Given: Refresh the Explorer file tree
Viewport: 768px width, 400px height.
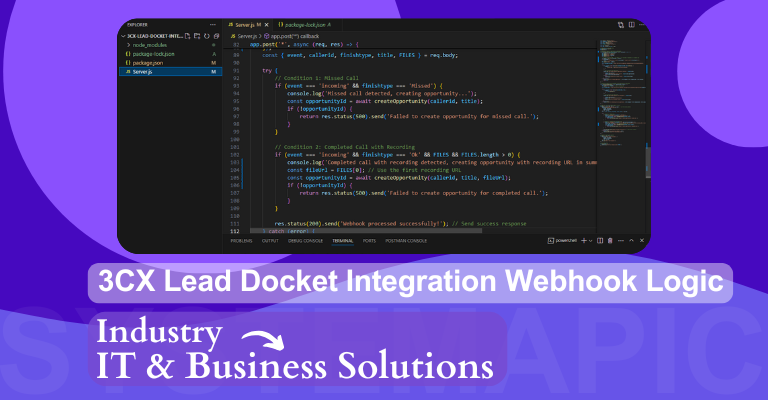Looking at the screenshot, I should click(x=207, y=36).
